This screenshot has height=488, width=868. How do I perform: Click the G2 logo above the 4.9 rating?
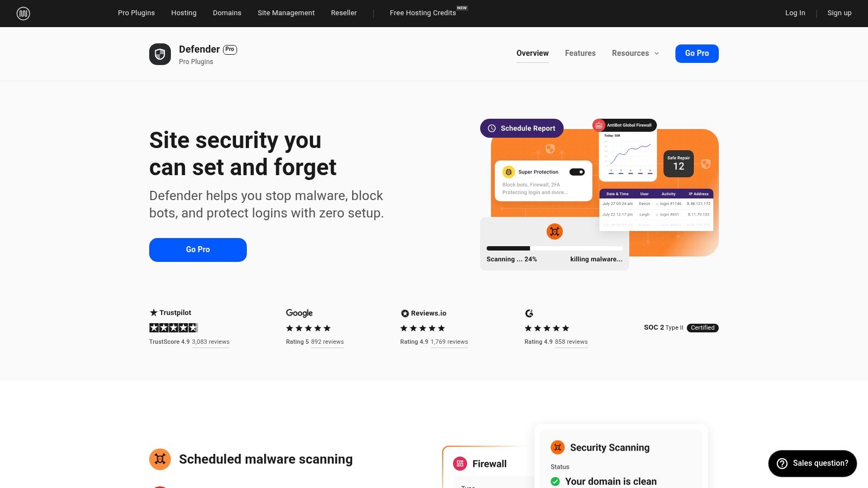click(529, 313)
